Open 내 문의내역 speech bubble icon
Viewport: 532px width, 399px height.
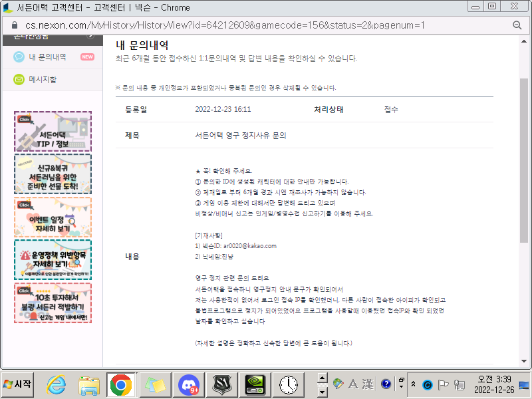point(19,57)
